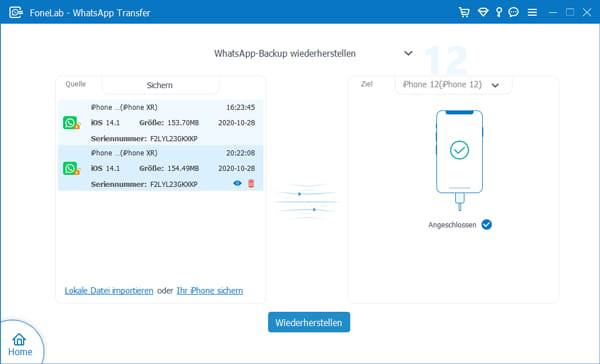The image size is (600, 364).
Task: Click the diamond premium icon
Action: click(x=483, y=12)
